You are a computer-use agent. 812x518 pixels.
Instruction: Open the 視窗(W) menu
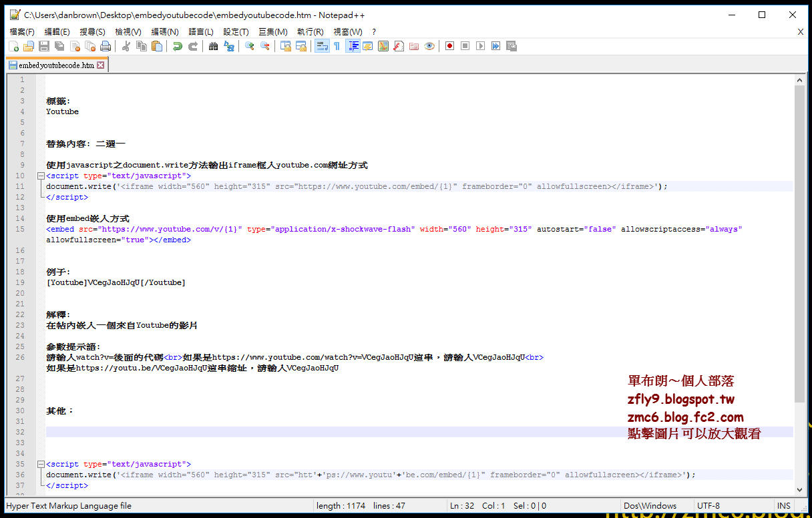pyautogui.click(x=348, y=31)
